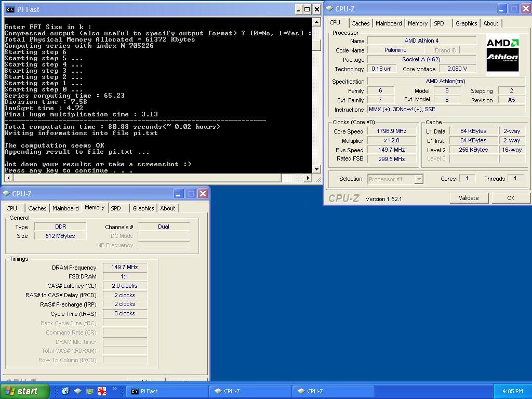The width and height of the screenshot is (532, 399).
Task: Click the DRAM Frequency value 149.7 MHz
Action: tap(125, 268)
